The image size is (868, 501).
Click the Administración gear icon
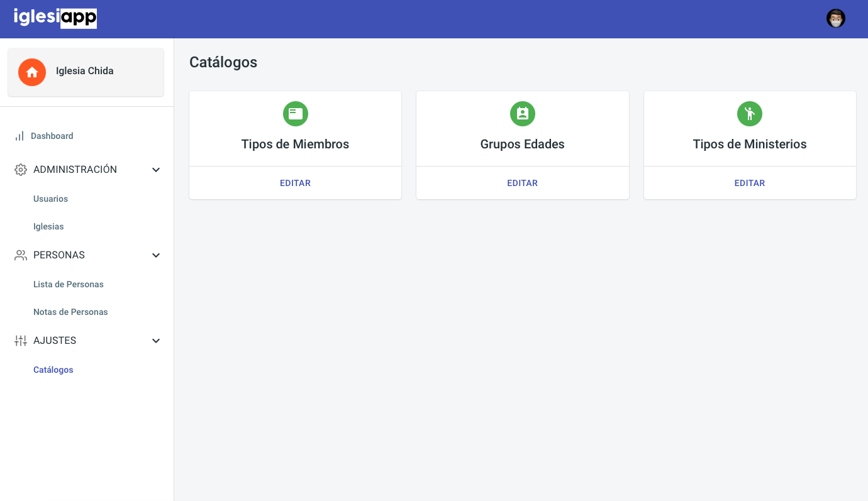(21, 170)
